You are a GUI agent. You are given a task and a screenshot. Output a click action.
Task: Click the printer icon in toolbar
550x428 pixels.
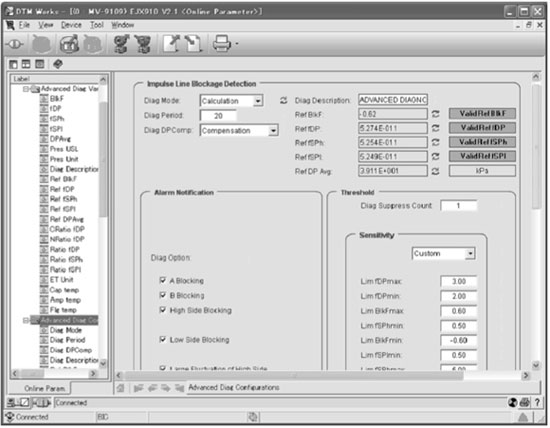[x=222, y=44]
